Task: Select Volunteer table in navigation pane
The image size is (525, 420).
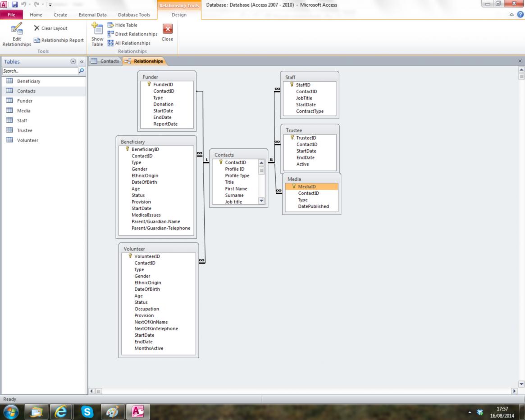Action: (x=44, y=140)
